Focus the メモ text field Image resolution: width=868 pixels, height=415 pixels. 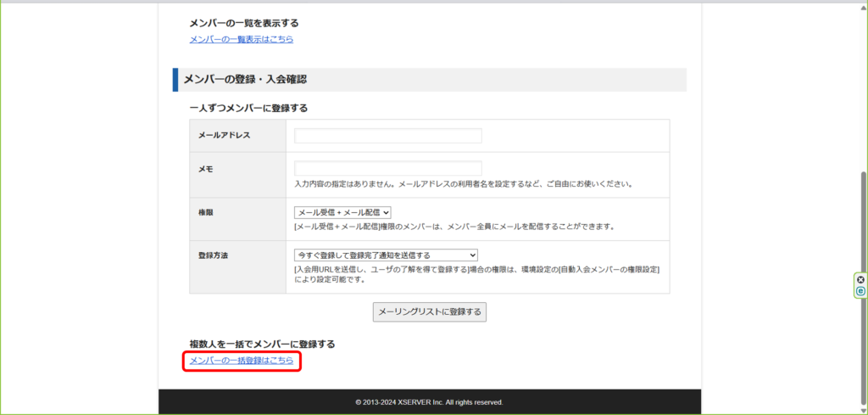(388, 168)
